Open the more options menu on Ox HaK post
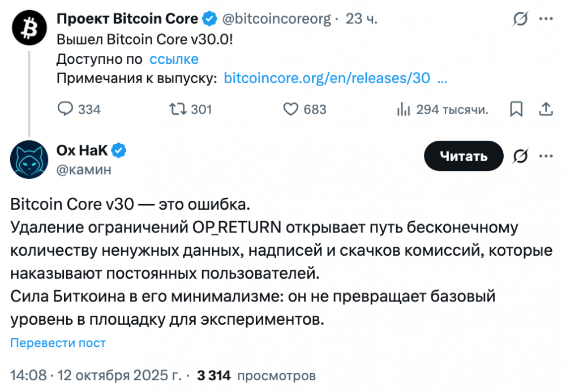This screenshot has height=392, width=566. [x=546, y=156]
